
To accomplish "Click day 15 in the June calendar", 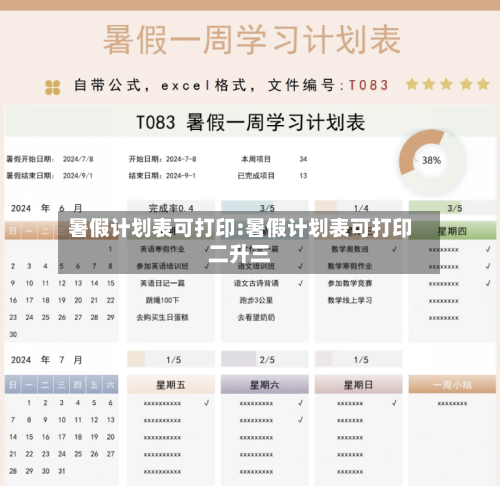I will pyautogui.click(x=111, y=283).
